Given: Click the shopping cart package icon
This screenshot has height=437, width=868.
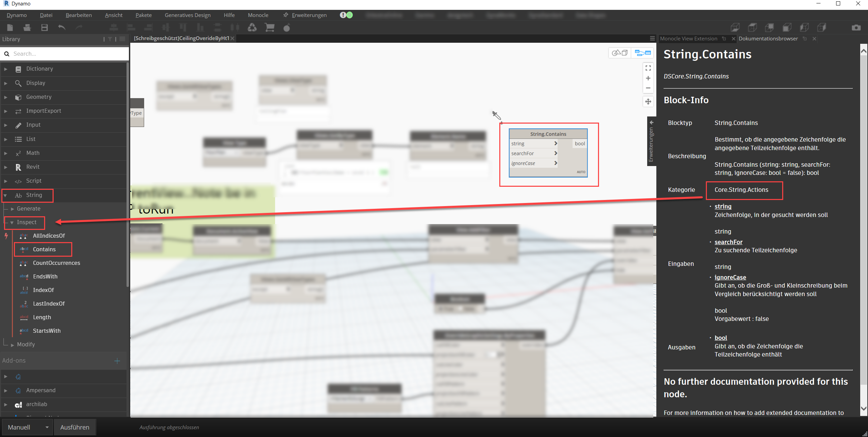Looking at the screenshot, I should pyautogui.click(x=270, y=28).
